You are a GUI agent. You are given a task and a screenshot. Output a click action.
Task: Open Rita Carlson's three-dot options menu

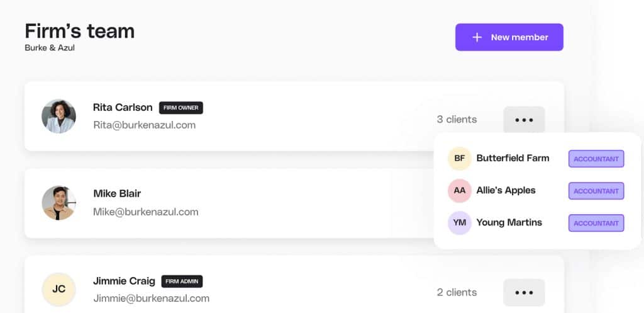click(x=524, y=120)
